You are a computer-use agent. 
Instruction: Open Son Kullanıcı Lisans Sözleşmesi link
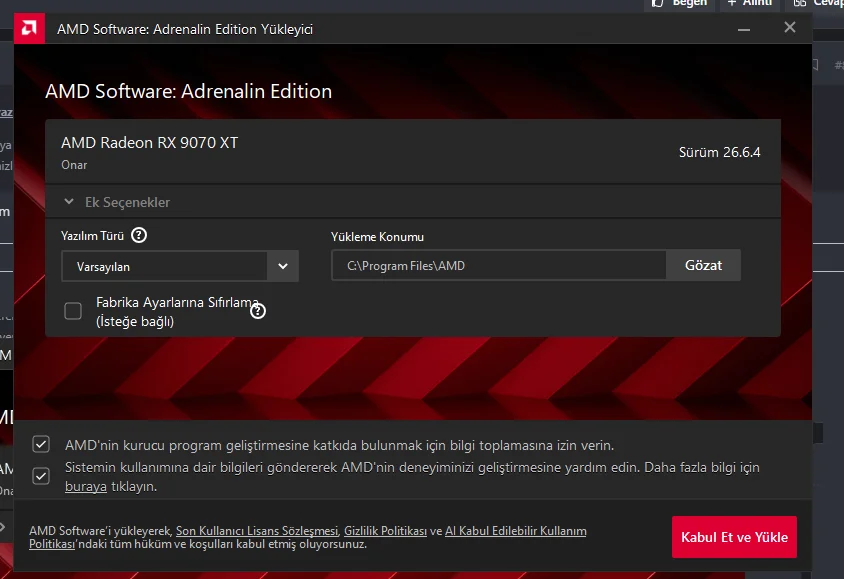pos(257,531)
